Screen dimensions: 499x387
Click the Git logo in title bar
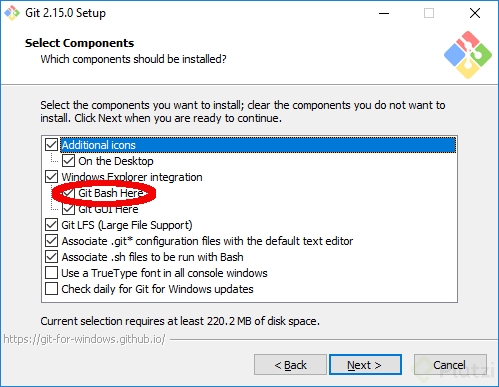click(x=12, y=13)
